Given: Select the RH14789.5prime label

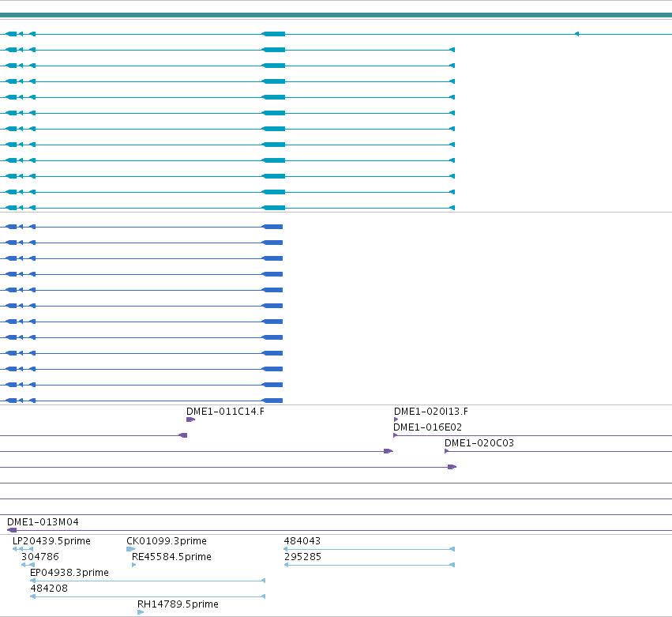Looking at the screenshot, I should 178,604.
